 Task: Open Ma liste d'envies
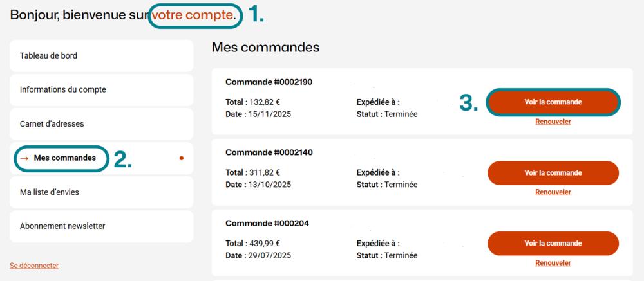(50, 192)
